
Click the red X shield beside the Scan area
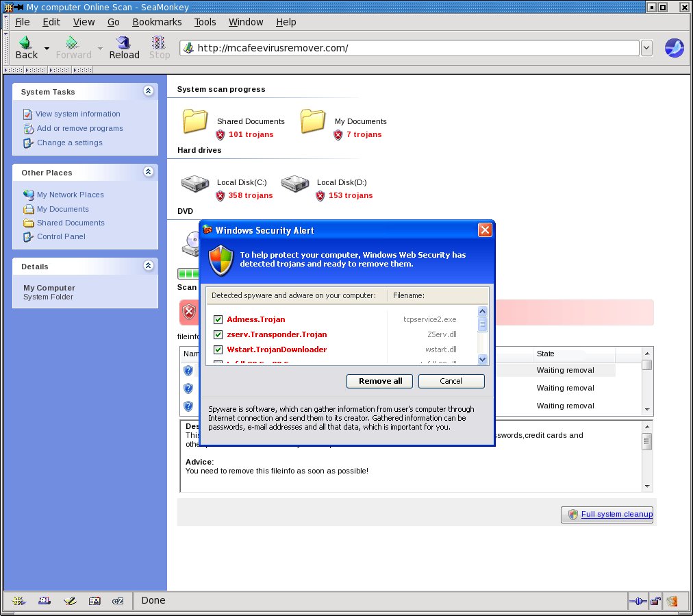(189, 312)
